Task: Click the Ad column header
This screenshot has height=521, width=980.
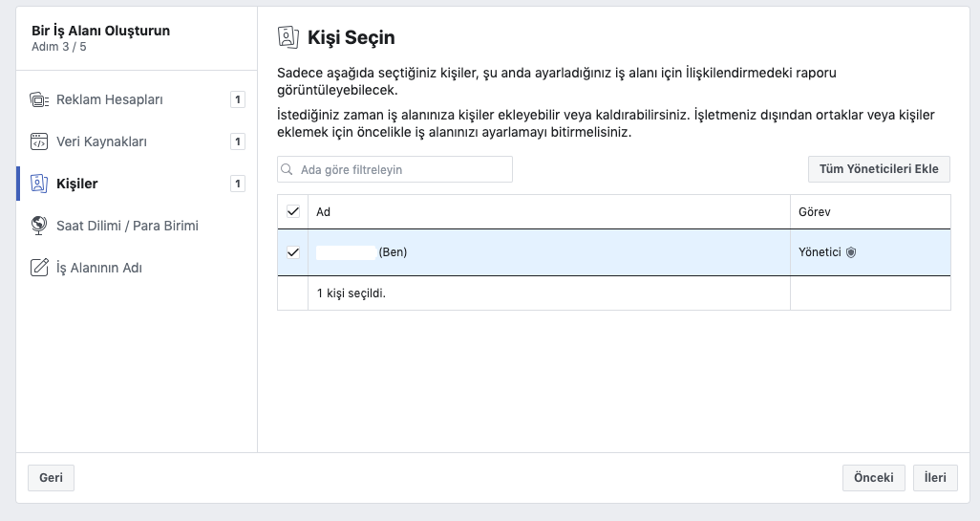Action: (549, 211)
